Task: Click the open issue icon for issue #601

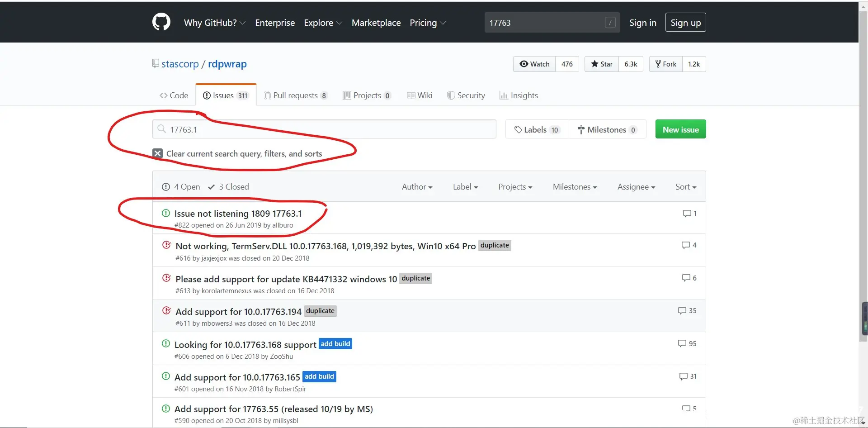Action: [166, 376]
